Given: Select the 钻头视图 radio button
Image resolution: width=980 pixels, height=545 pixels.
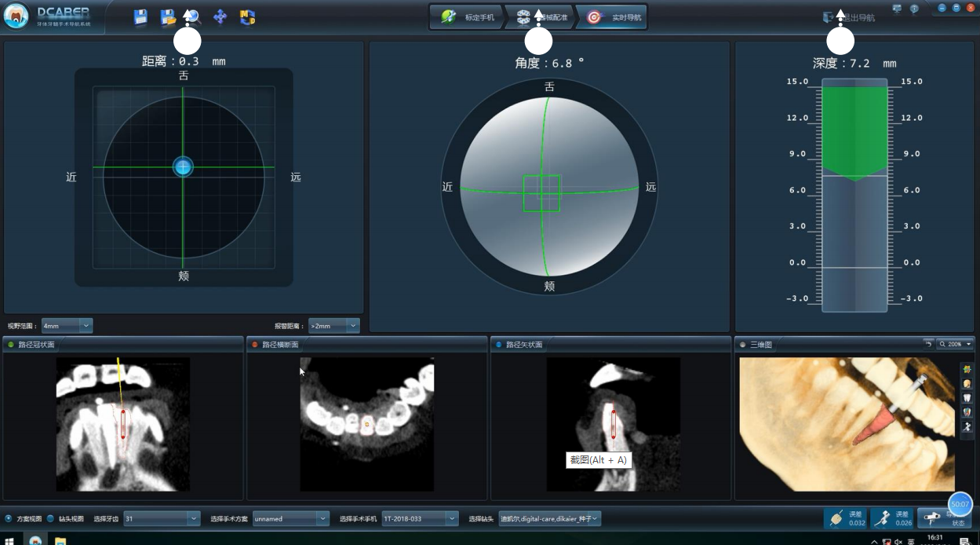Looking at the screenshot, I should pos(51,518).
